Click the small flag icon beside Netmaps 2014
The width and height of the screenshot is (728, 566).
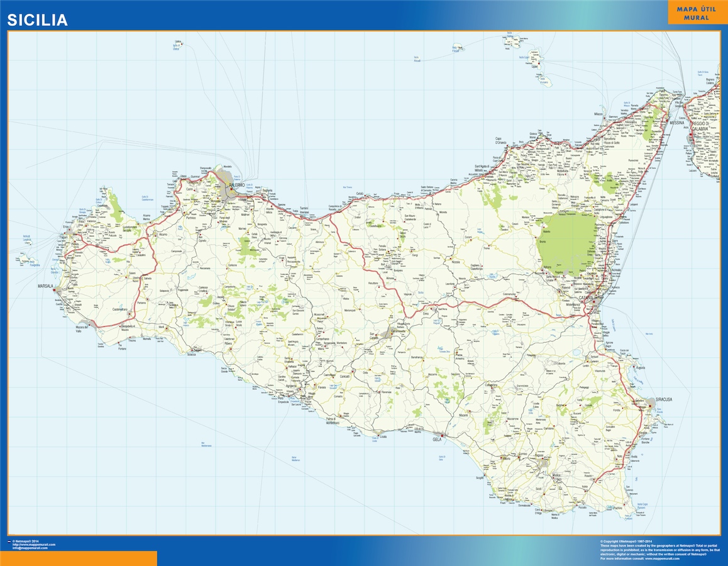pyautogui.click(x=9, y=541)
